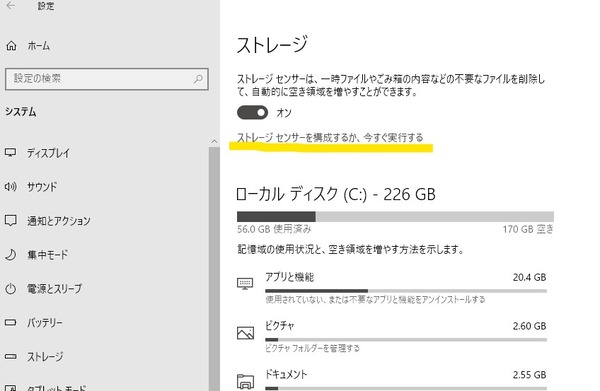This screenshot has height=391, width=600.
Task: Click the Home house icon
Action: 11,46
